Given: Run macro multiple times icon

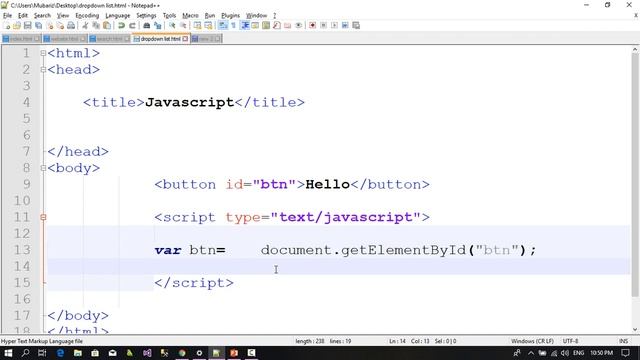Looking at the screenshot, I should tap(345, 26).
